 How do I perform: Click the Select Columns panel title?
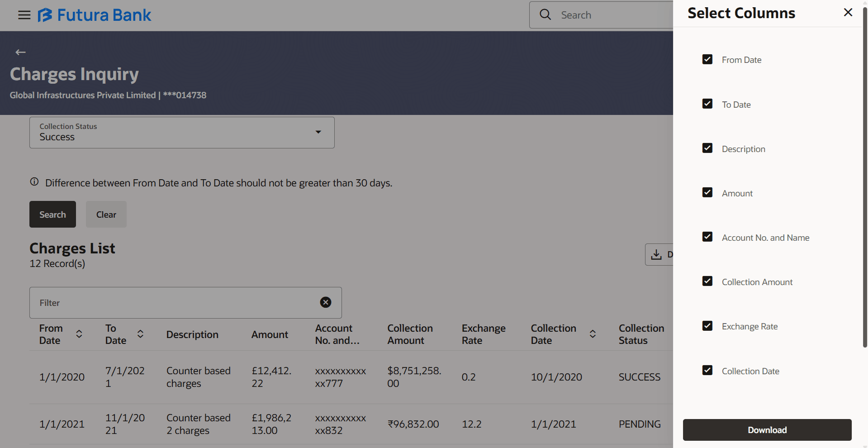point(741,13)
